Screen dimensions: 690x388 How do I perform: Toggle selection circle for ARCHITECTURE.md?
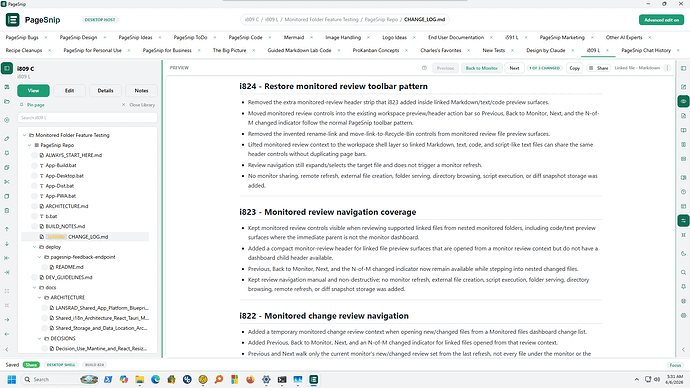34,206
